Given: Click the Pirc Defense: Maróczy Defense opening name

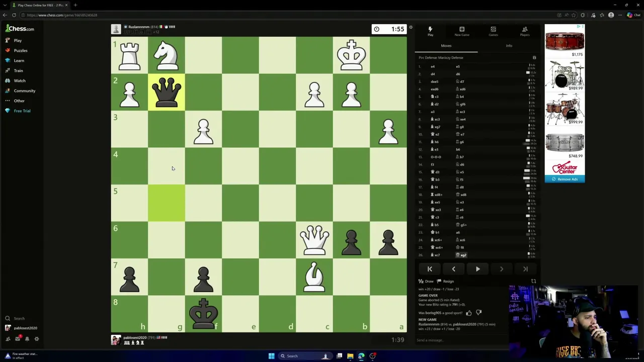Looking at the screenshot, I should tap(441, 58).
